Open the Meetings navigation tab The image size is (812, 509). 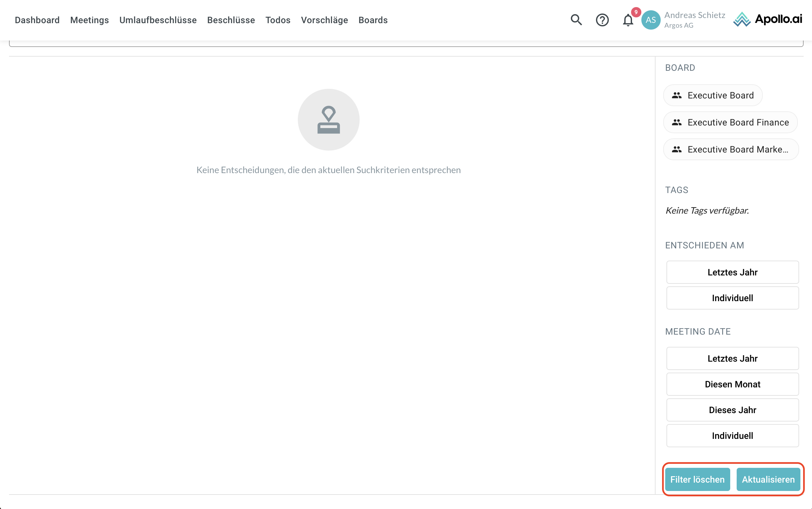pyautogui.click(x=89, y=20)
